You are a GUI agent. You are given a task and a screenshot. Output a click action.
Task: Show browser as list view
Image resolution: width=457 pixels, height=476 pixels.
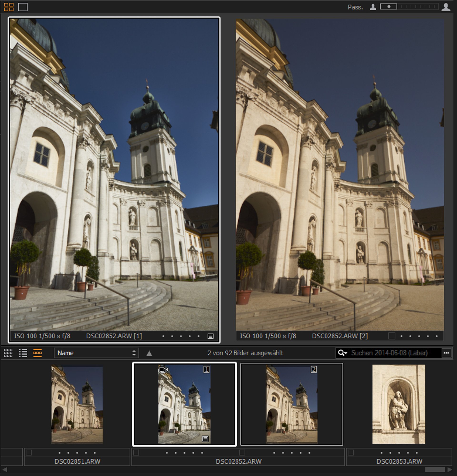click(23, 353)
